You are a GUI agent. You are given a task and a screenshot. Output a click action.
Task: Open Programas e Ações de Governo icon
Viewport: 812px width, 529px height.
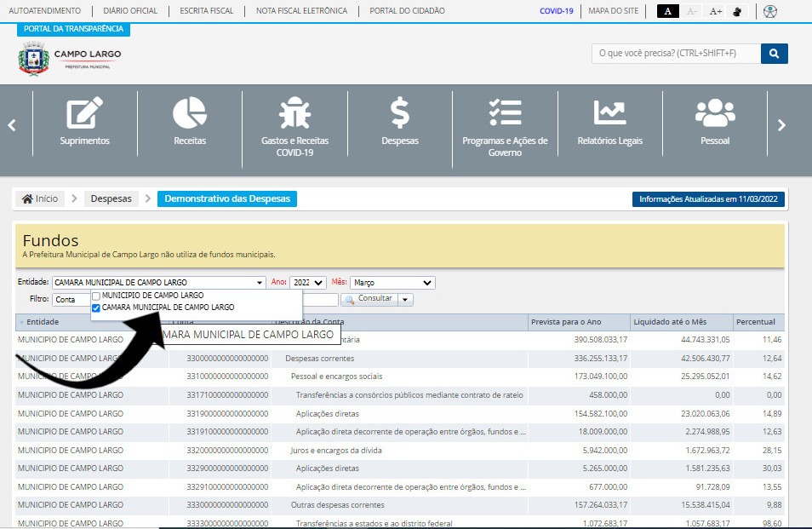(x=505, y=114)
